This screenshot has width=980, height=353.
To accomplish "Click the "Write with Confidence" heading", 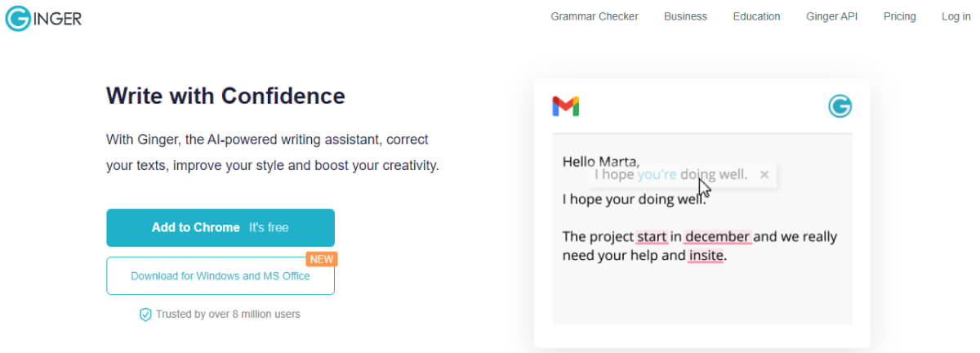I will coord(225,96).
